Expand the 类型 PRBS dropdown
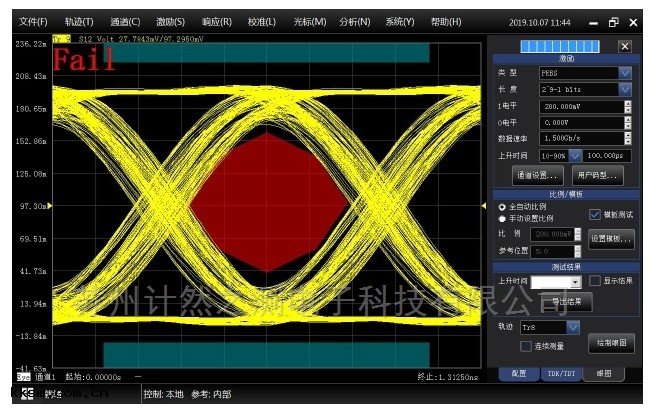The image size is (649, 409). (625, 73)
